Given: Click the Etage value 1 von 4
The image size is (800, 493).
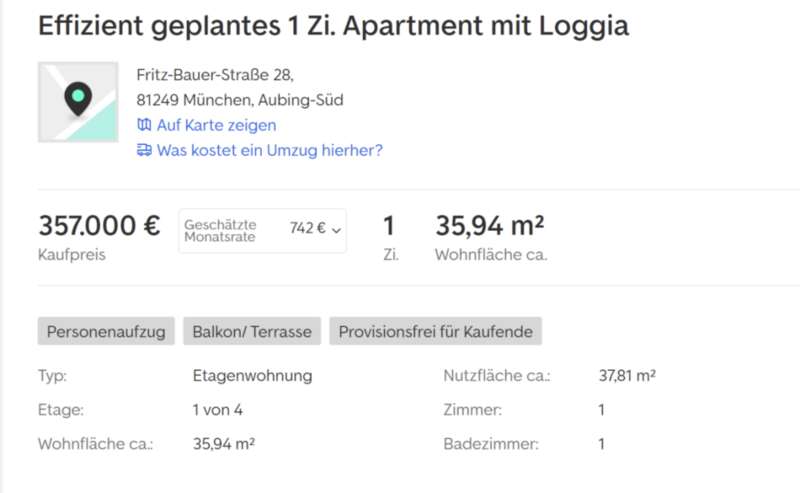Looking at the screenshot, I should tap(217, 409).
